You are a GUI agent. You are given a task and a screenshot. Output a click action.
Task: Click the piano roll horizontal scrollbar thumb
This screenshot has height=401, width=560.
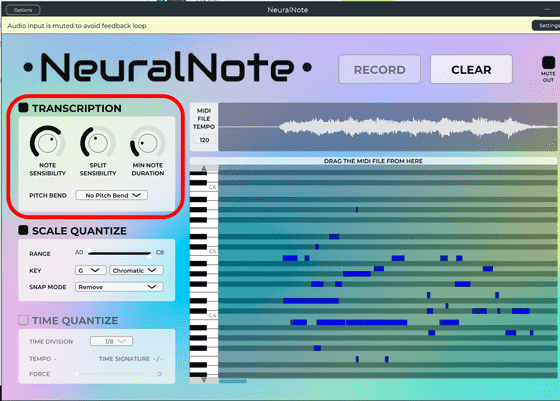pyautogui.click(x=233, y=381)
